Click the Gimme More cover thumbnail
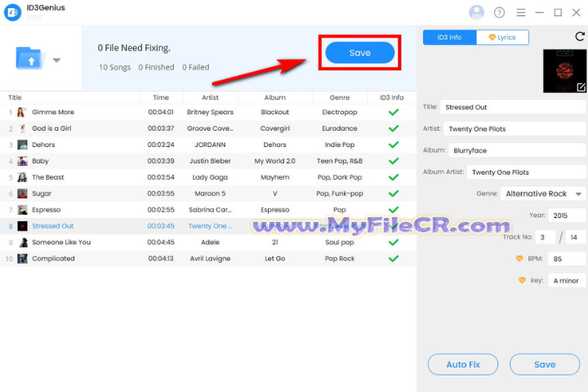Viewport: 588px width, 392px height. (22, 112)
